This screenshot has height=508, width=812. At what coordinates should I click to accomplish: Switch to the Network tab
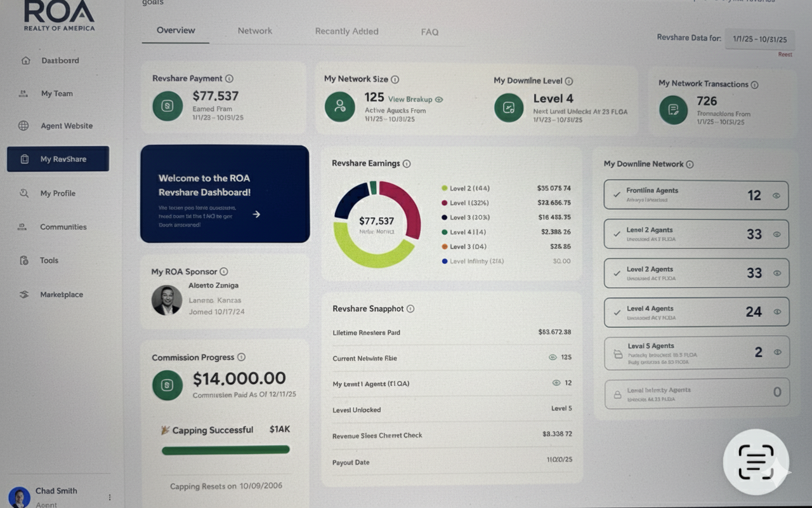tap(255, 31)
